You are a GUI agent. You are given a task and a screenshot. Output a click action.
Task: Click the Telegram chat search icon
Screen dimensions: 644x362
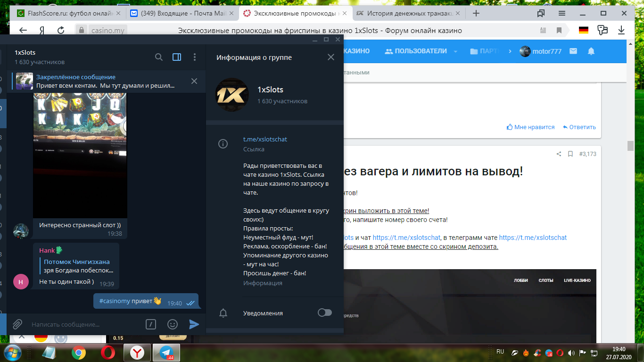(x=159, y=57)
